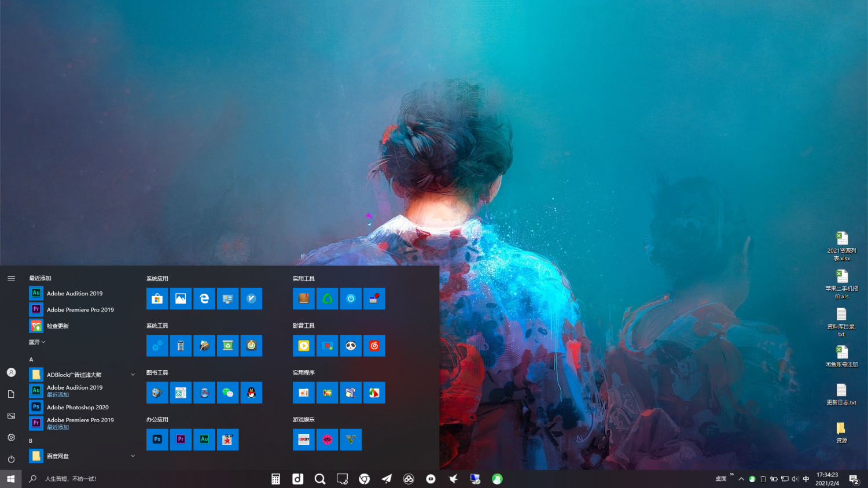Launch the GTA V tile under 游戏娱乐
Screen dimensions: 868x488
[x=351, y=439]
